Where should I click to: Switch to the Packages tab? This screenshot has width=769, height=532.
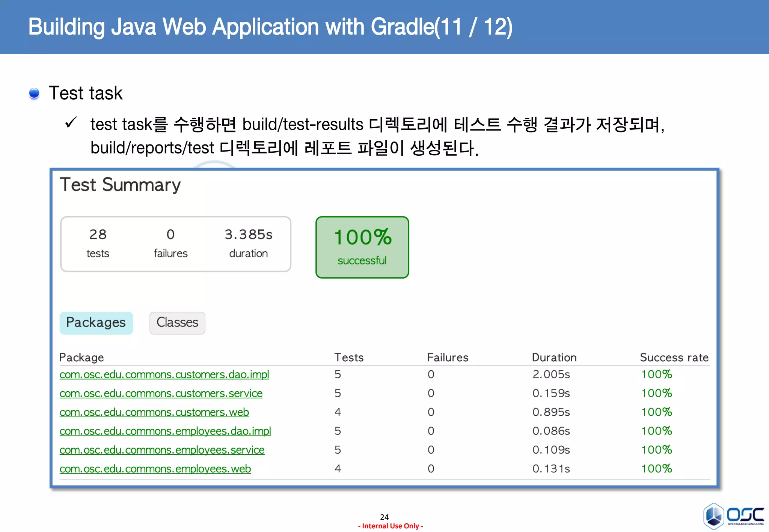pyautogui.click(x=96, y=323)
